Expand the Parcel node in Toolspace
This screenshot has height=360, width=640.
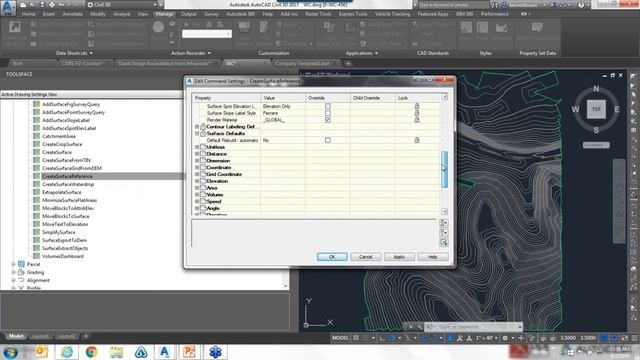tap(13, 264)
